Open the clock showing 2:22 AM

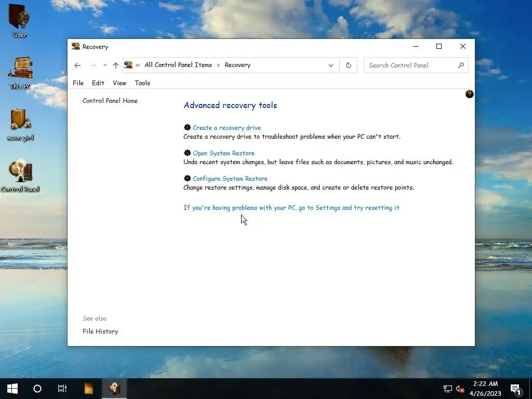(485, 389)
